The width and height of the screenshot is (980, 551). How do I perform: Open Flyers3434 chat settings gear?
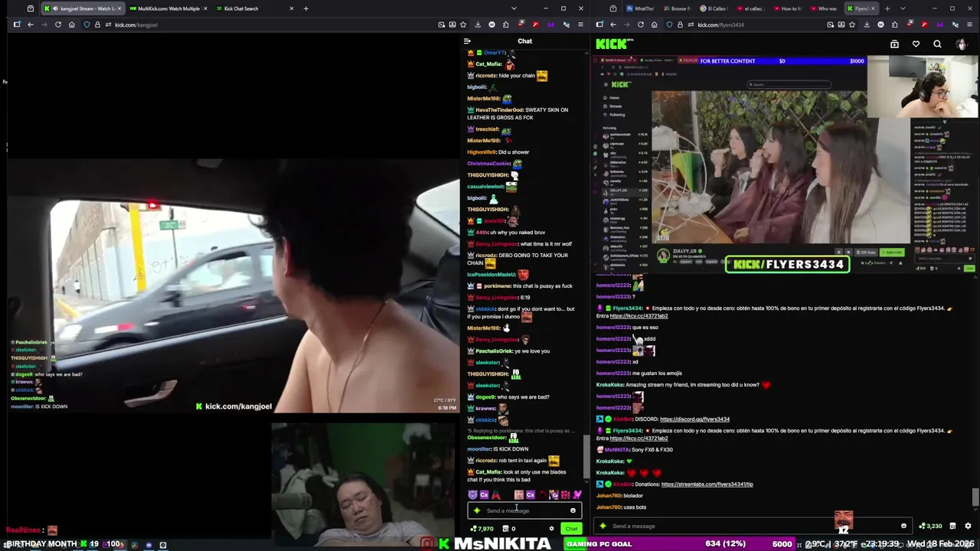[968, 526]
